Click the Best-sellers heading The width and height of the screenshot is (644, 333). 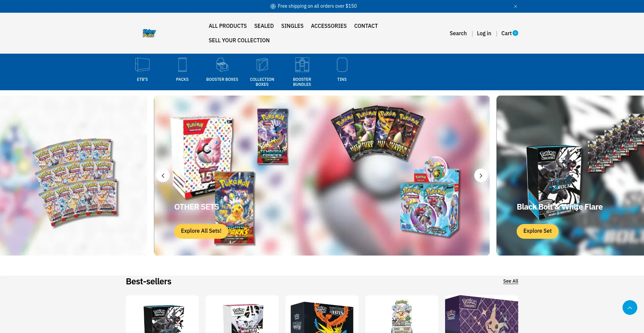(x=149, y=281)
